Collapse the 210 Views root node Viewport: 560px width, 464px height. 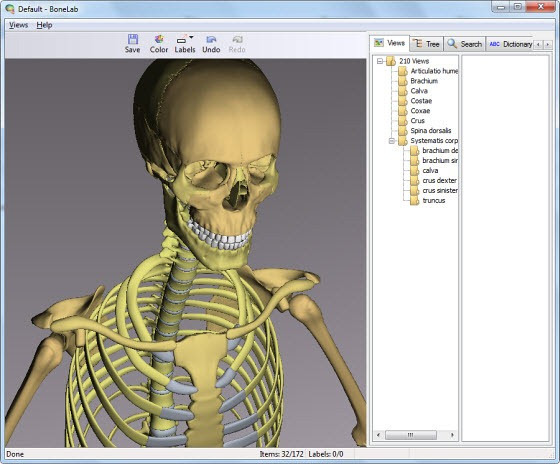point(380,61)
